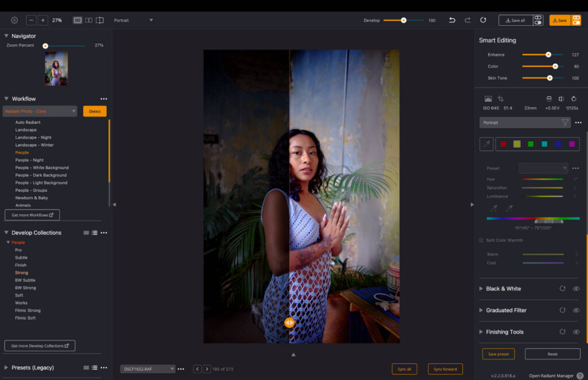Screen dimensions: 588x380
Task: Click before/after split handle on photo
Action: coord(289,323)
